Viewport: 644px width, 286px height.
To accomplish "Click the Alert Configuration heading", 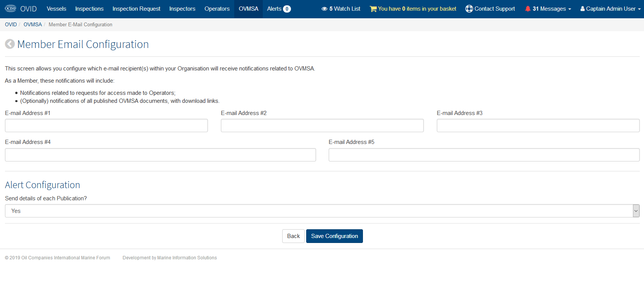I will tap(43, 185).
